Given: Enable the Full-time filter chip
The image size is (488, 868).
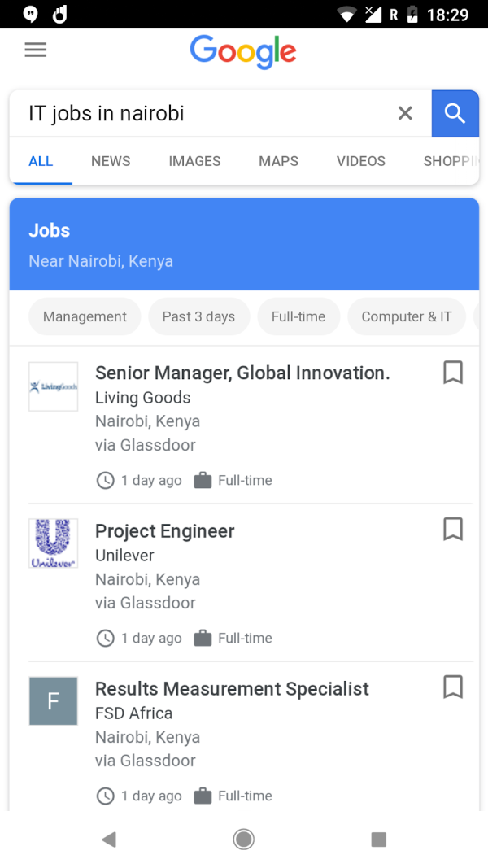Looking at the screenshot, I should pyautogui.click(x=298, y=316).
